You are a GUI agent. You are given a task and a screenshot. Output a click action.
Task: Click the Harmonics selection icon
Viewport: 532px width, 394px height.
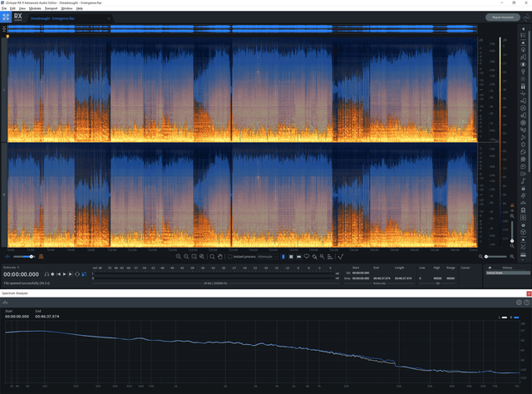[x=330, y=257]
